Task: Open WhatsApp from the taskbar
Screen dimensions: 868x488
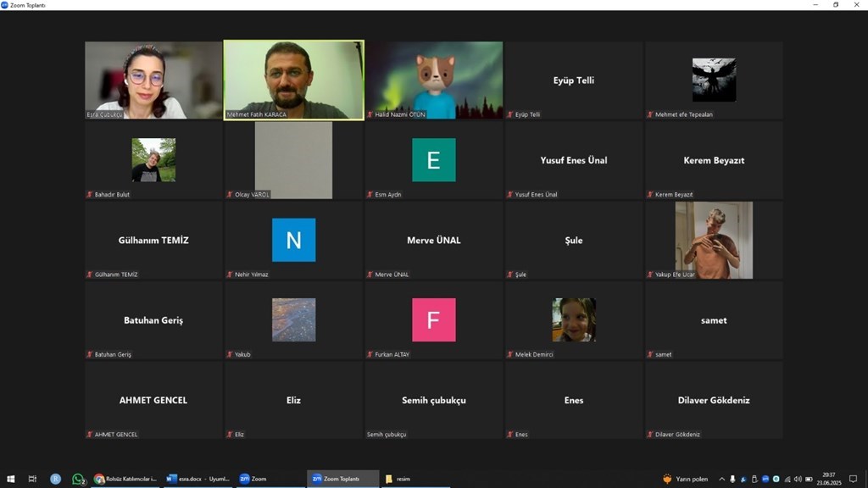Action: pos(78,479)
